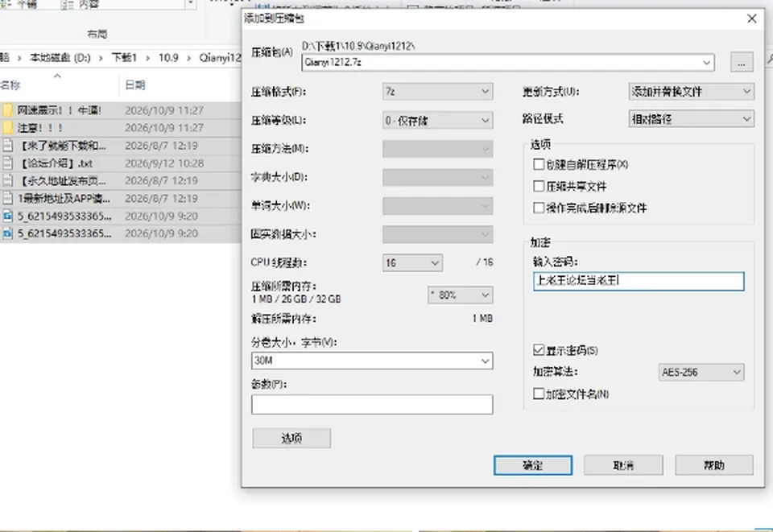This screenshot has width=773, height=532.
Task: Focus the 输入密码 password field
Action: [x=639, y=281]
